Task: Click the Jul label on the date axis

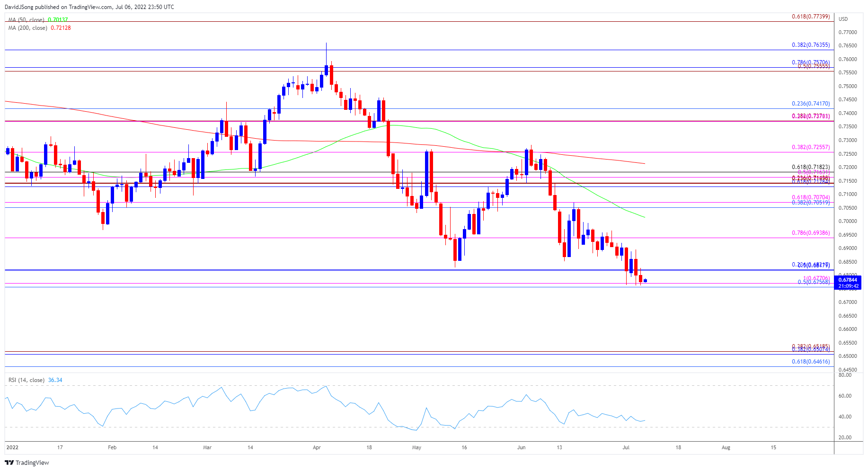Action: (626, 447)
